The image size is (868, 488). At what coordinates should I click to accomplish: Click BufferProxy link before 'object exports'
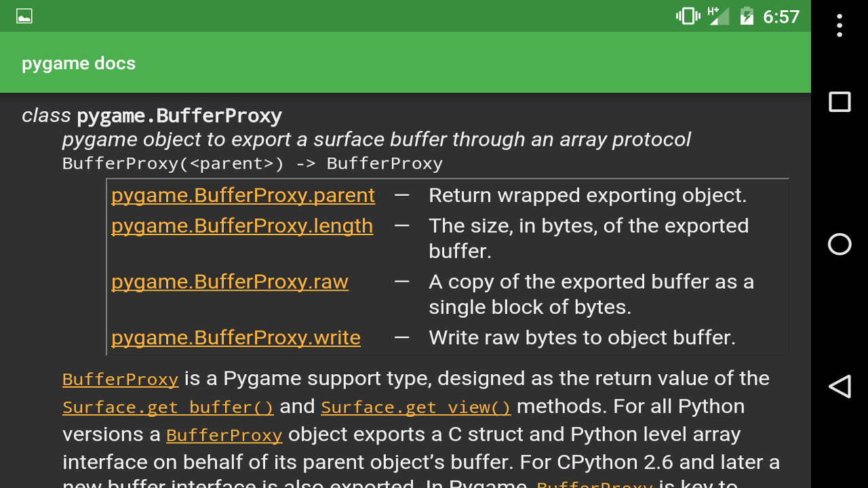tap(224, 435)
